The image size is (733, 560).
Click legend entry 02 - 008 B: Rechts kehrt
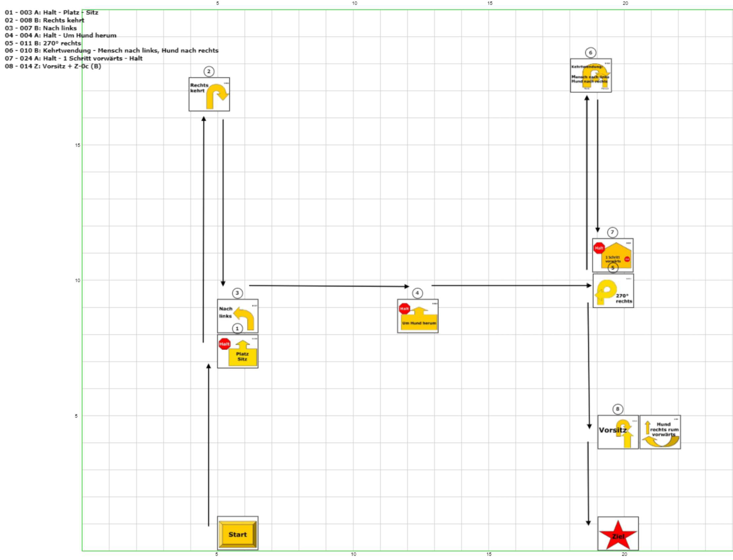click(45, 20)
